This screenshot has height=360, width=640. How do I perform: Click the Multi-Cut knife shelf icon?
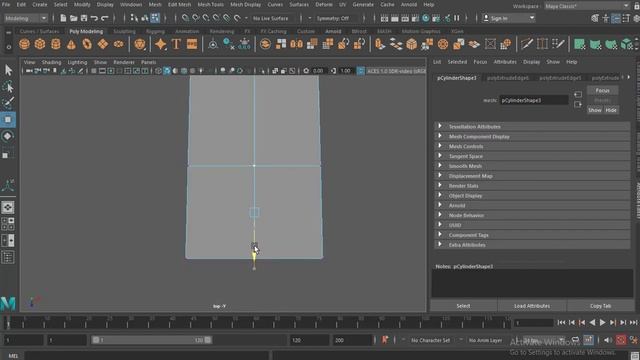tap(527, 44)
